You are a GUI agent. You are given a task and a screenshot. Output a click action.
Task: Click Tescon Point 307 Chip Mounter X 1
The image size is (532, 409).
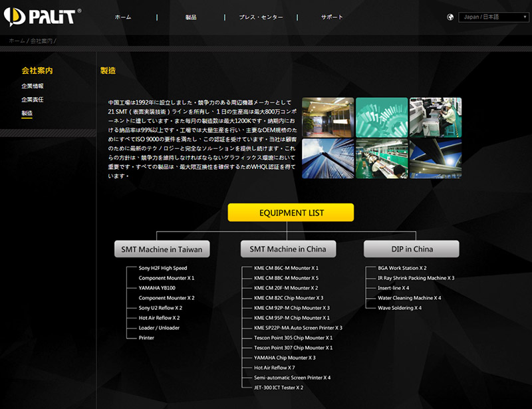293,348
